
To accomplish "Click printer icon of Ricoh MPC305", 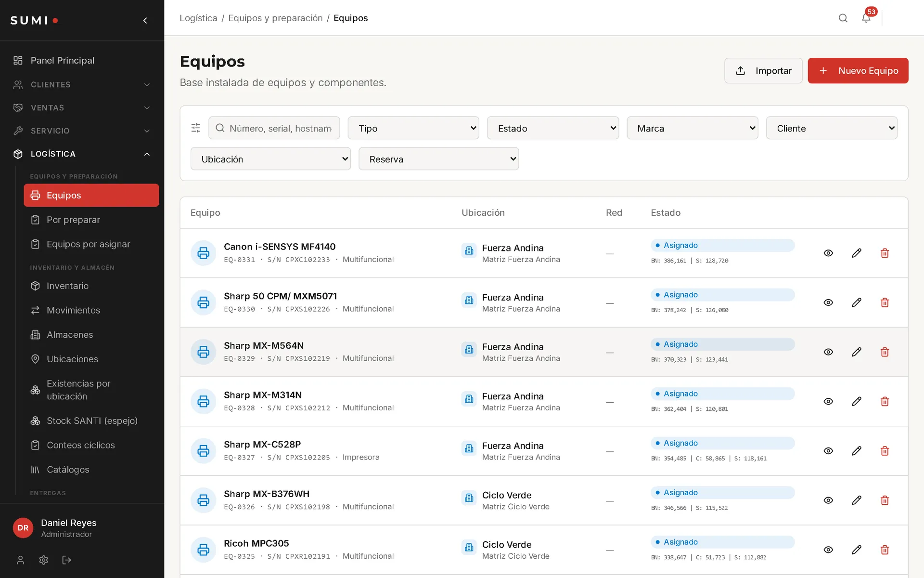I will [x=204, y=550].
